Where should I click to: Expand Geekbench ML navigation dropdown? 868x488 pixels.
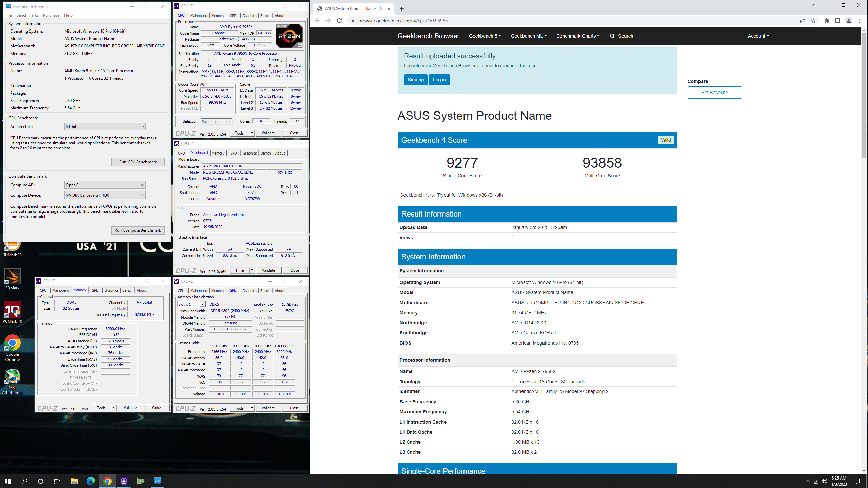pyautogui.click(x=529, y=36)
